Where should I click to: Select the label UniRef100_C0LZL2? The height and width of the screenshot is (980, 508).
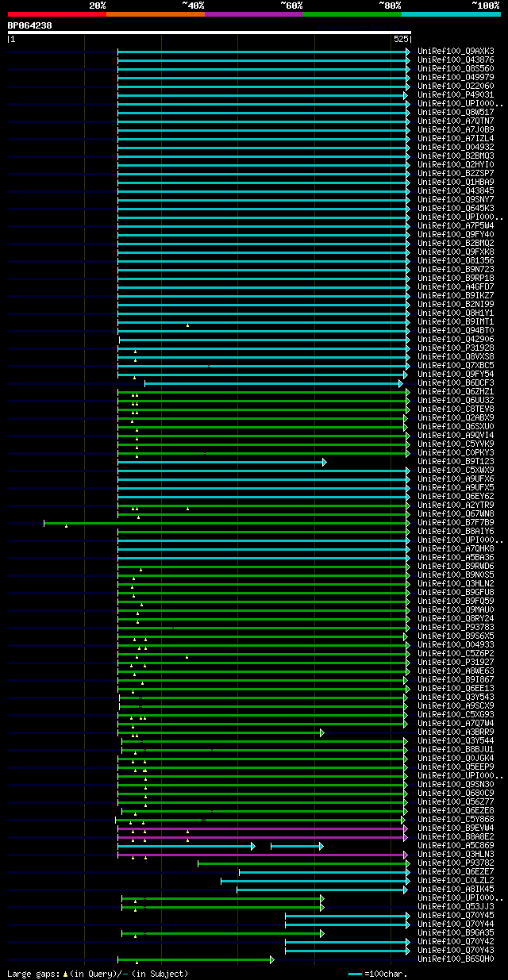click(x=456, y=881)
